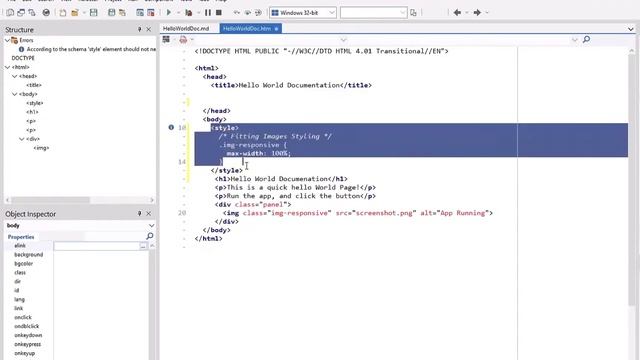Close the Object Inspector panel
Viewport: 640px width, 360px height.
(149, 213)
